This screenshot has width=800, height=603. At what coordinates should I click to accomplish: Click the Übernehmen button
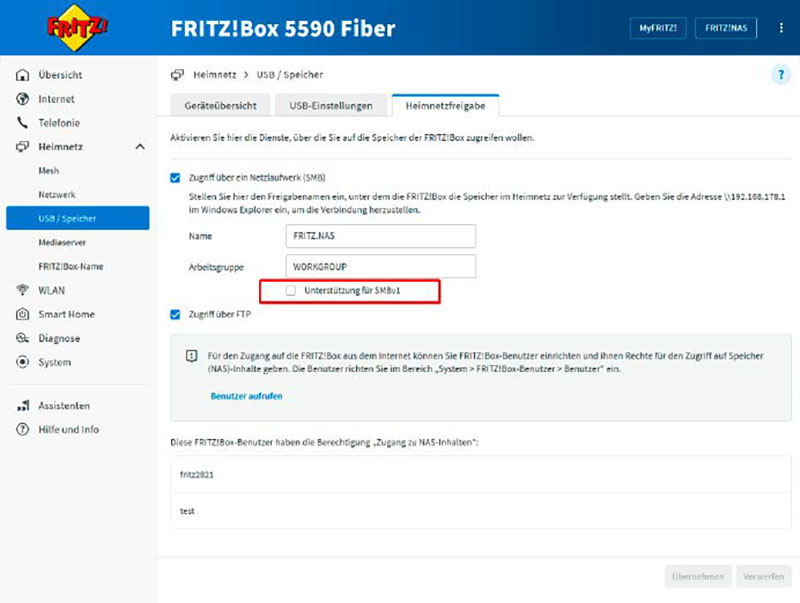click(698, 576)
